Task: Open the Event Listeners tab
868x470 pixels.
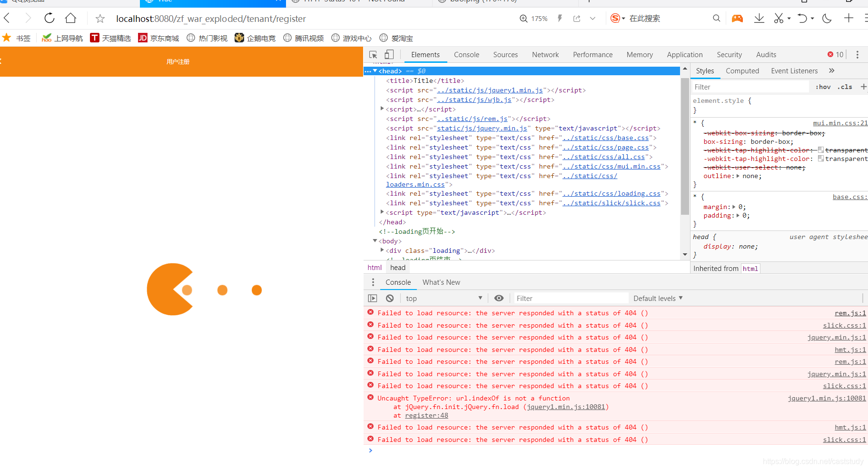Action: tap(794, 71)
